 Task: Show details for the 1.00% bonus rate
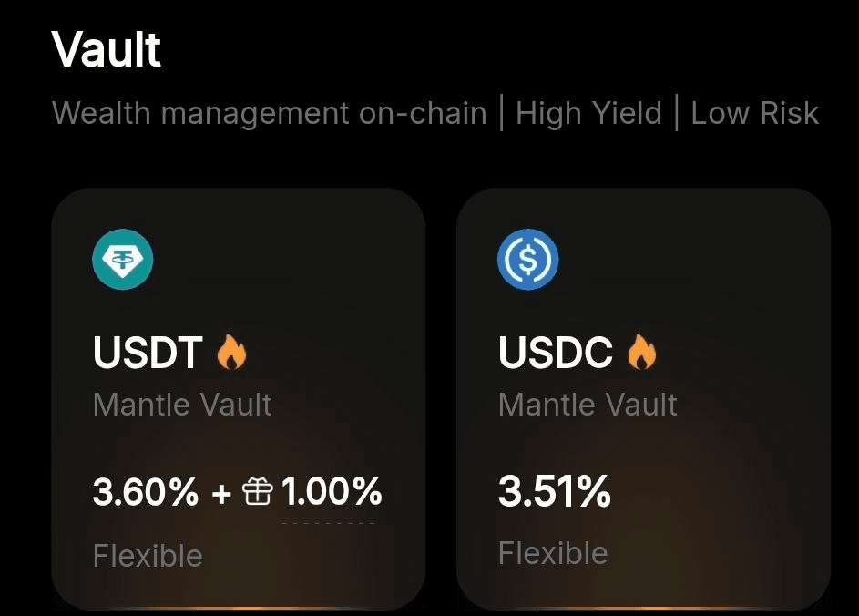[x=332, y=493]
